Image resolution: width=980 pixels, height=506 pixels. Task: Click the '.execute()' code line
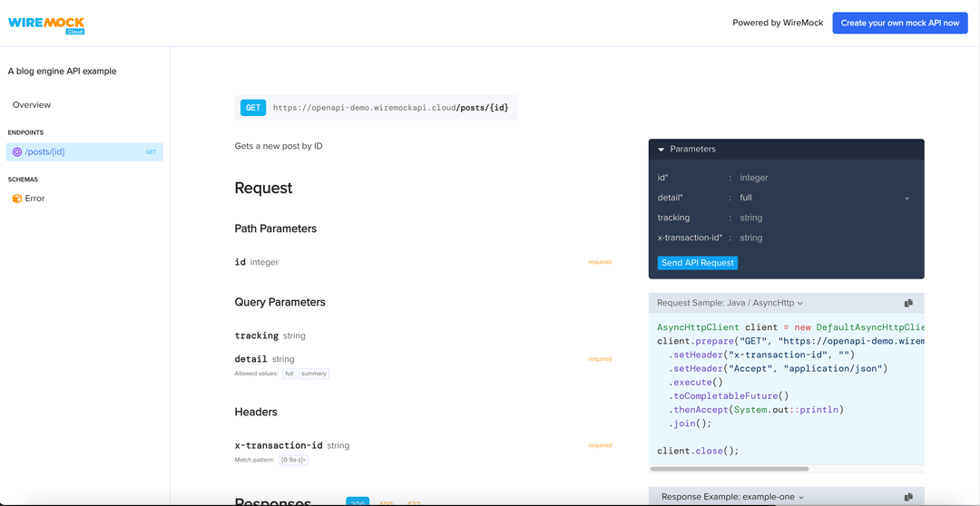pos(695,383)
